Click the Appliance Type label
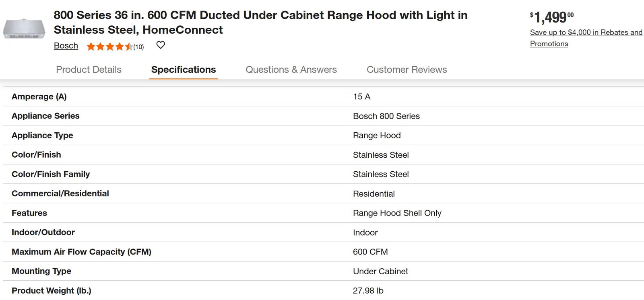Image resolution: width=644 pixels, height=300 pixels. [42, 136]
